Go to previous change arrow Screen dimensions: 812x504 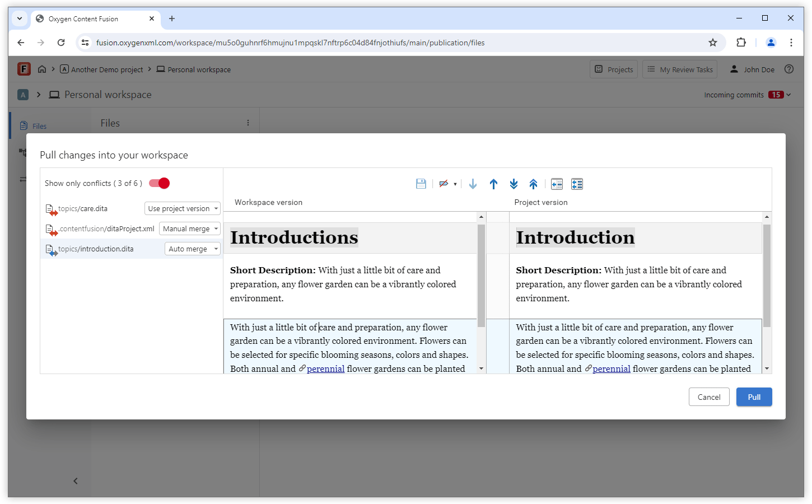pyautogui.click(x=493, y=184)
